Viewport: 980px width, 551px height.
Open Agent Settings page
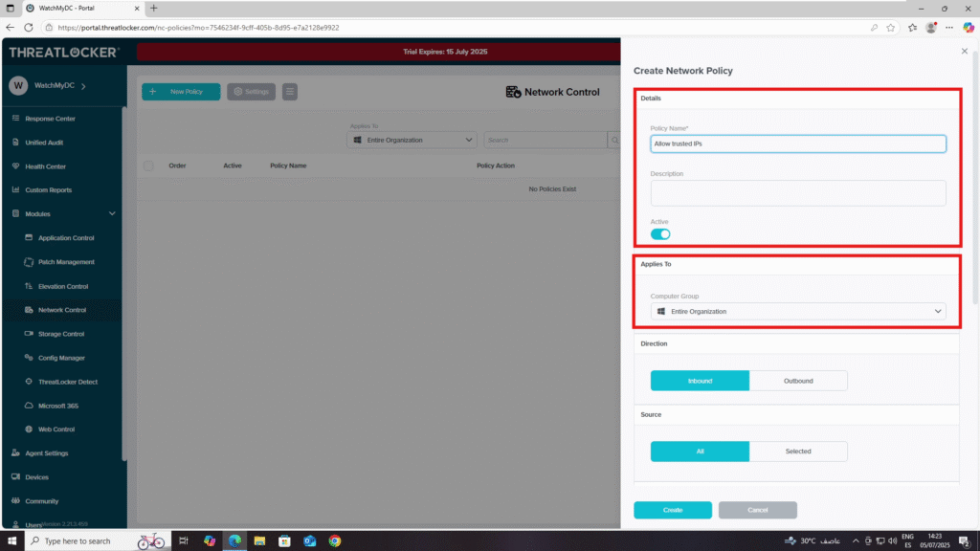pyautogui.click(x=46, y=452)
